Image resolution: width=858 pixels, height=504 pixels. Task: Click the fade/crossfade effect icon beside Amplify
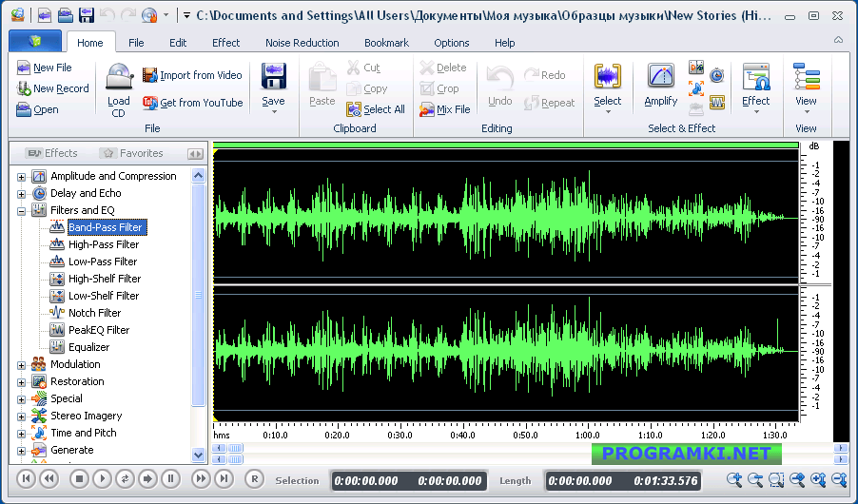pyautogui.click(x=696, y=68)
